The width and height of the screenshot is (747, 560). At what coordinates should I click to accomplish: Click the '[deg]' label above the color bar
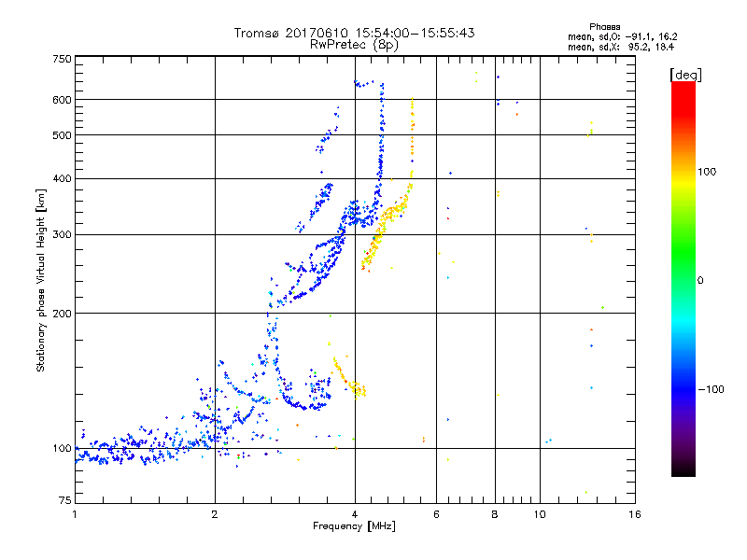pyautogui.click(x=685, y=75)
